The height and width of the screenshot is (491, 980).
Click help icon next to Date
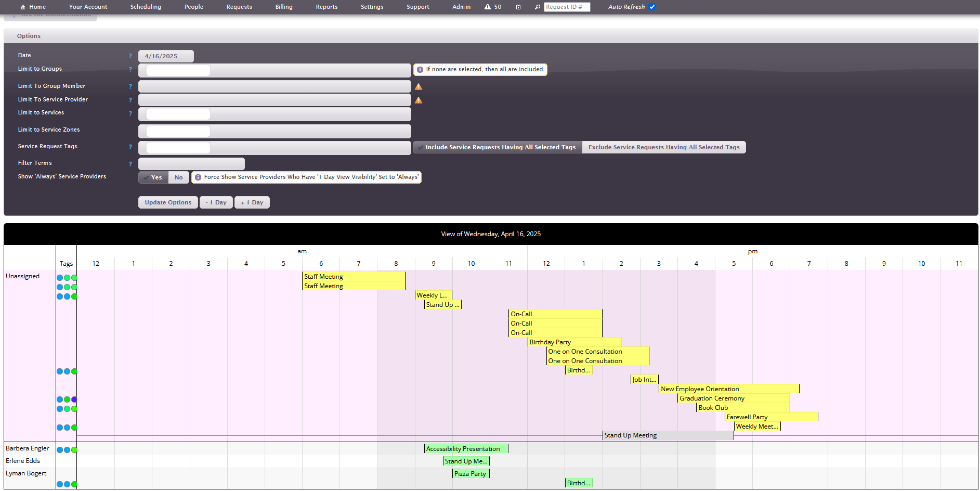(130, 56)
